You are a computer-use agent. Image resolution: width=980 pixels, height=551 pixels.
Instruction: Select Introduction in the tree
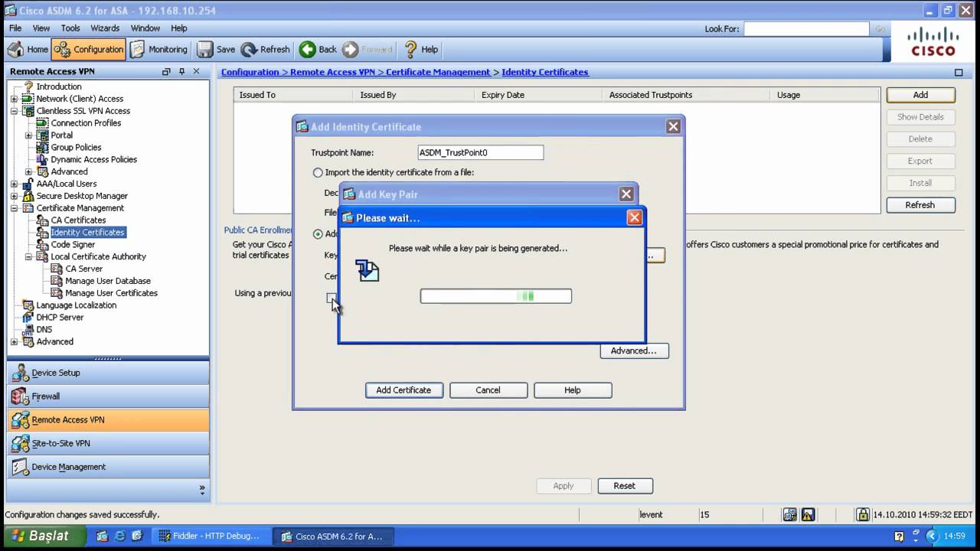(59, 86)
